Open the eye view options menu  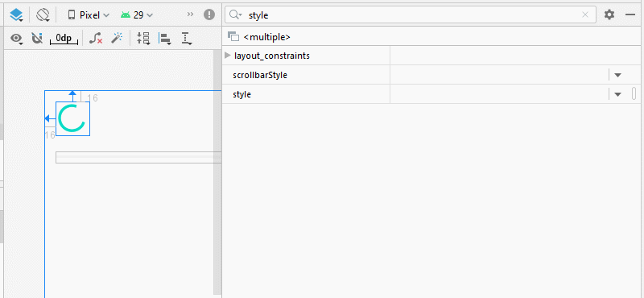tap(16, 39)
